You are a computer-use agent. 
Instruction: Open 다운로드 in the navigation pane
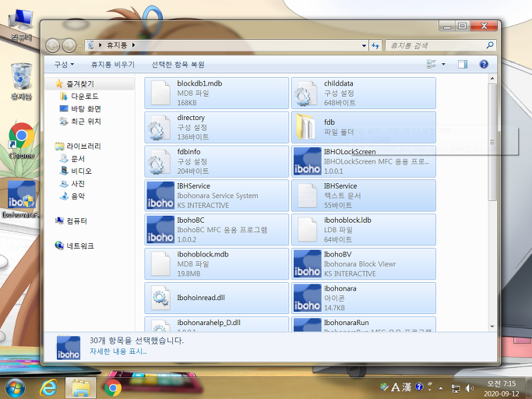[84, 96]
